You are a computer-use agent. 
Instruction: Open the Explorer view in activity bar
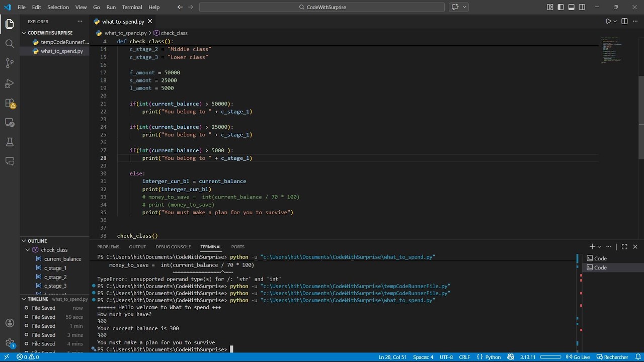click(x=10, y=24)
